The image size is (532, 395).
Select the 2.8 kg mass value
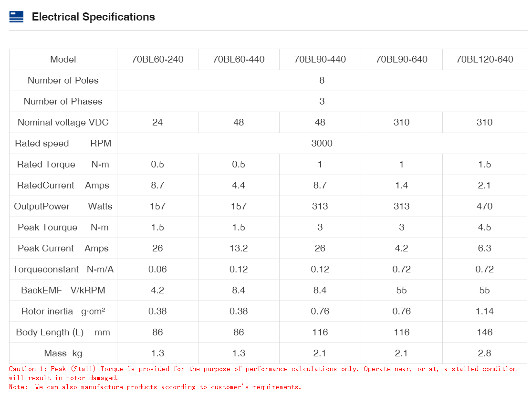(x=484, y=353)
